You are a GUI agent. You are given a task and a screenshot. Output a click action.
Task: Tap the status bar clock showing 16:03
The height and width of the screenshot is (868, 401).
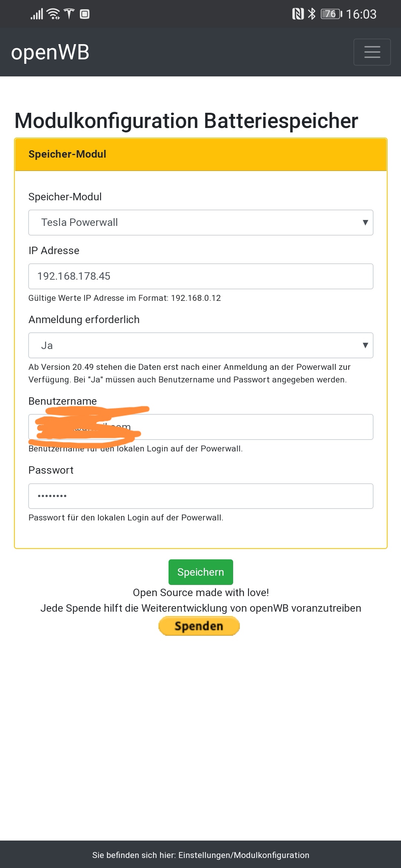(361, 14)
